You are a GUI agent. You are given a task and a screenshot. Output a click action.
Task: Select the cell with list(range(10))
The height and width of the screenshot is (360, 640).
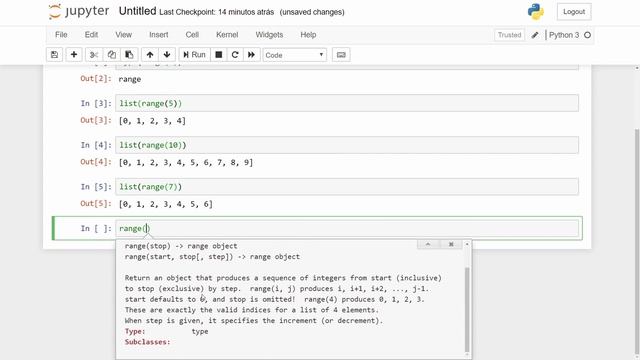pos(347,145)
